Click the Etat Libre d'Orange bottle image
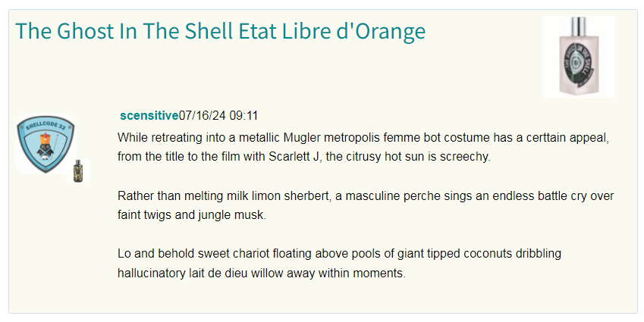 point(579,57)
